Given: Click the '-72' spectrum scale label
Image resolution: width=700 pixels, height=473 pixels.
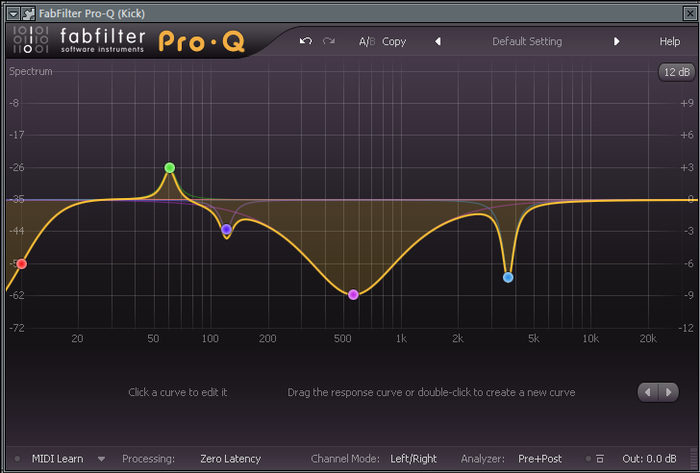Looking at the screenshot, I should pos(16,328).
